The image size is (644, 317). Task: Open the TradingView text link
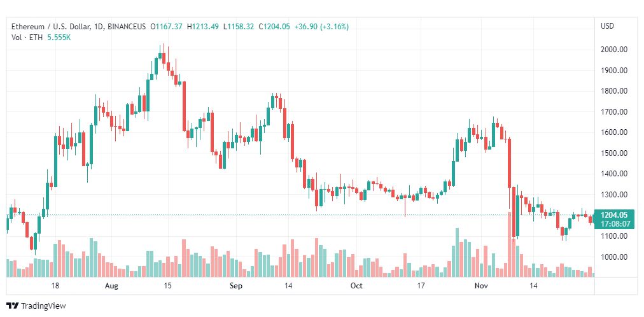(43, 306)
